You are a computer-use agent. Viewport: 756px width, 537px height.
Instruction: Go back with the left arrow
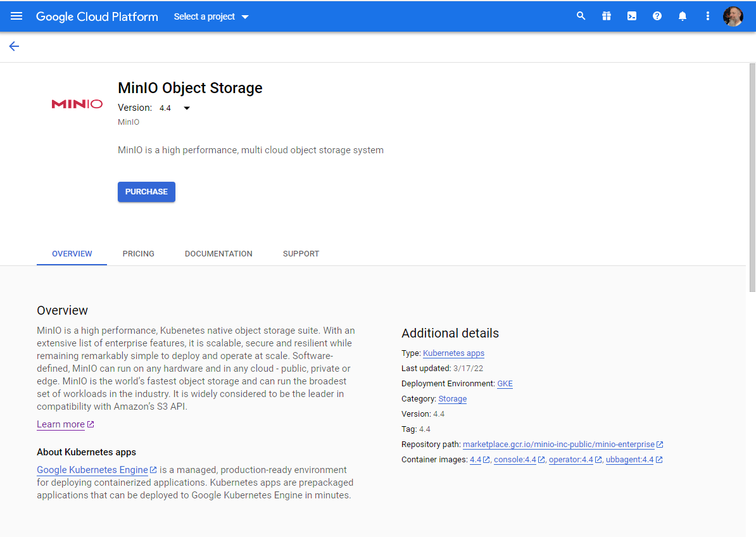14,46
